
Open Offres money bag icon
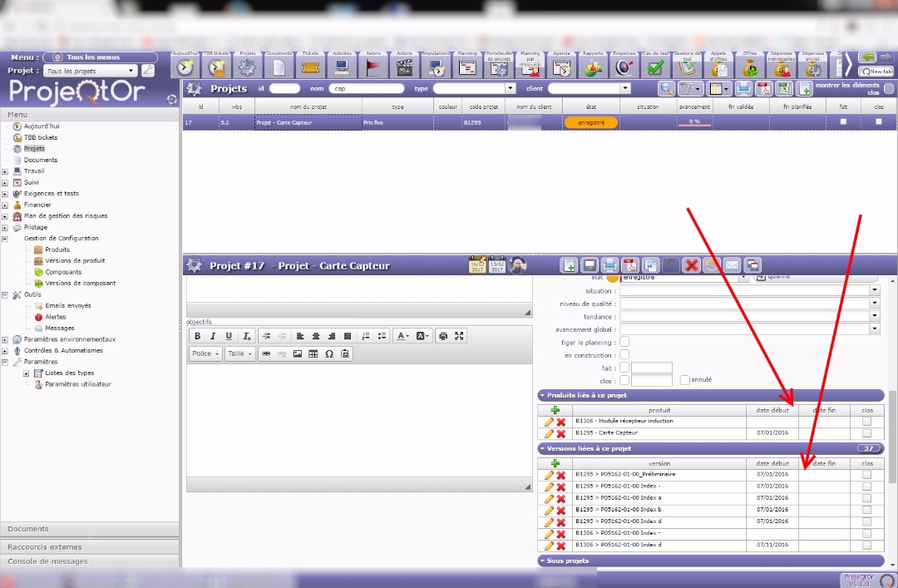[750, 67]
